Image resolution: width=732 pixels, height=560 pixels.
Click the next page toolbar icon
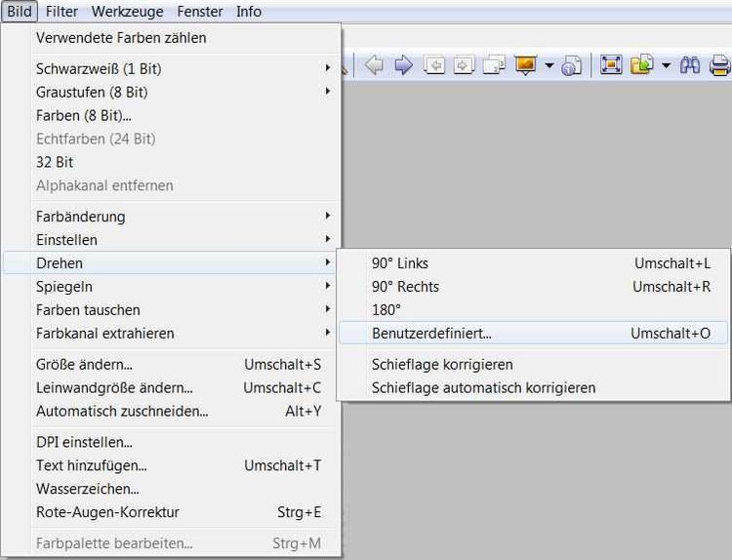point(464,64)
